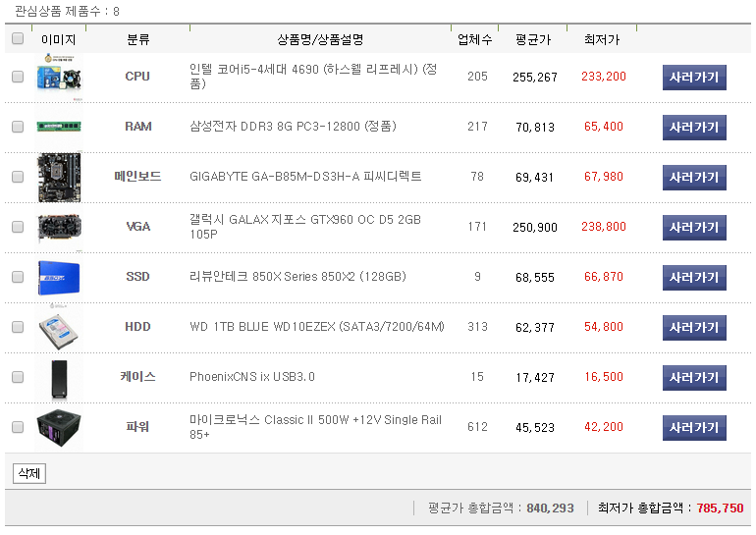Screen dimensions: 756x535
Task: Click the 삭제 delete button
Action: pyautogui.click(x=29, y=473)
